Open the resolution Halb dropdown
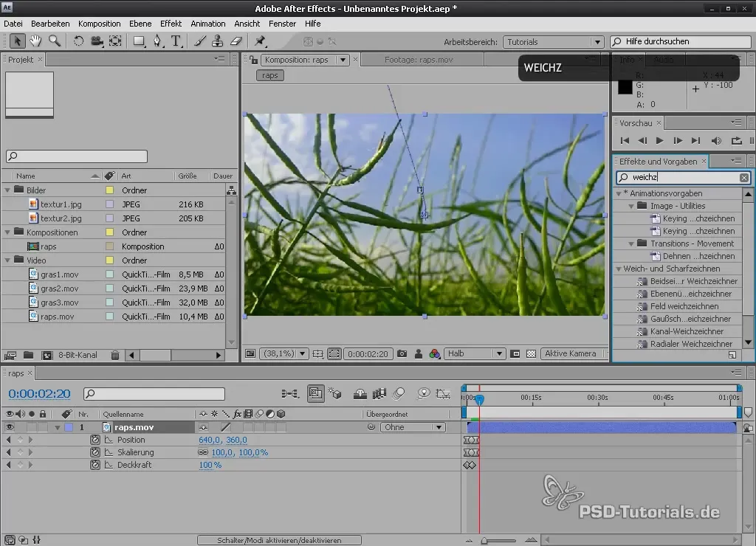The width and height of the screenshot is (756, 546). click(x=475, y=353)
